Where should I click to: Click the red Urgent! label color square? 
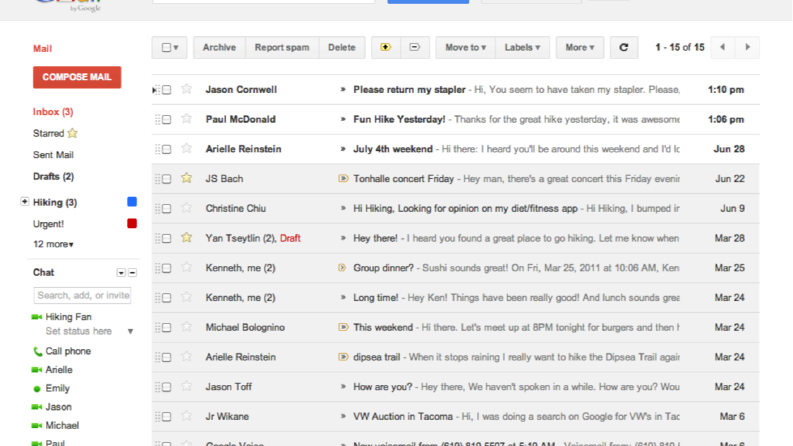(x=132, y=224)
